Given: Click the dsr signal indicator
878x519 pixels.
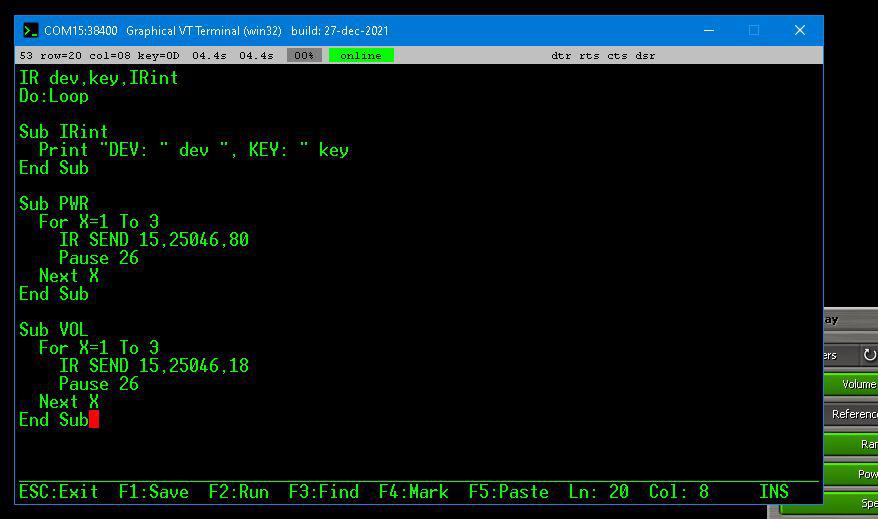Looking at the screenshot, I should [x=645, y=56].
